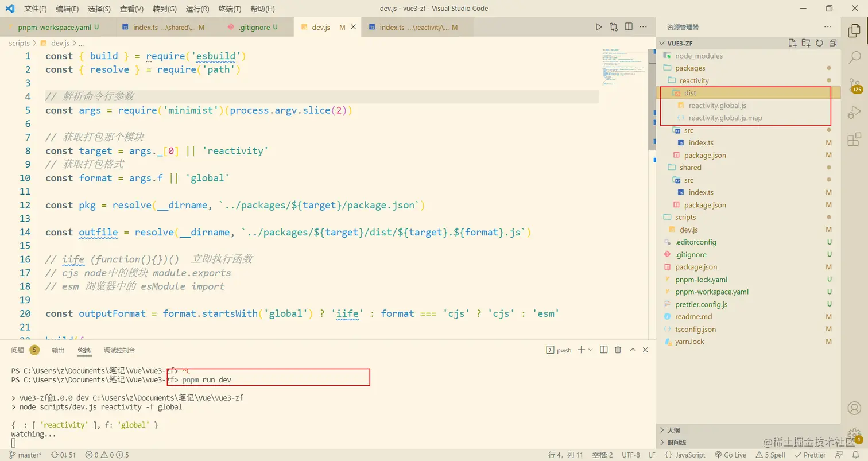Change UTF-8 encoding in status bar
Screen dimensions: 868x461
(630, 455)
